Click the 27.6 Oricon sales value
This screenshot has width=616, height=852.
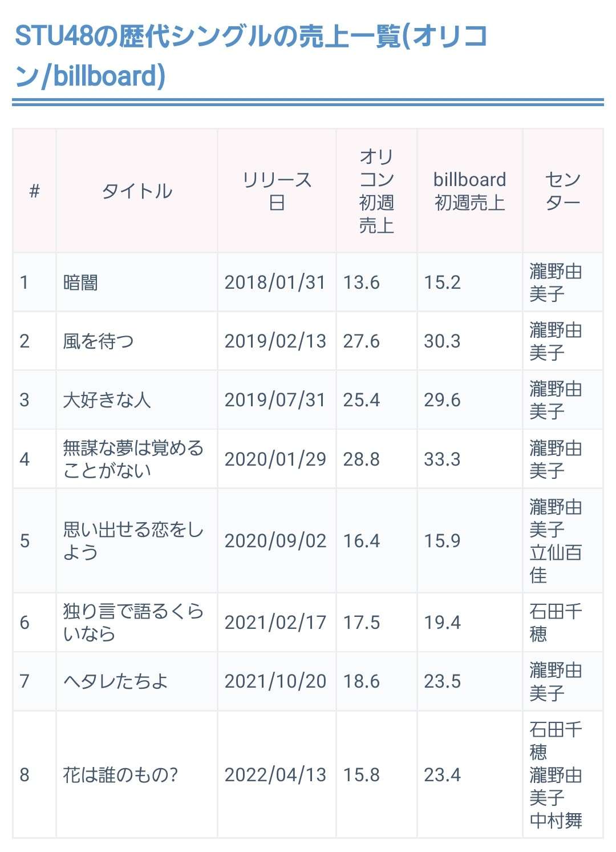pos(361,341)
